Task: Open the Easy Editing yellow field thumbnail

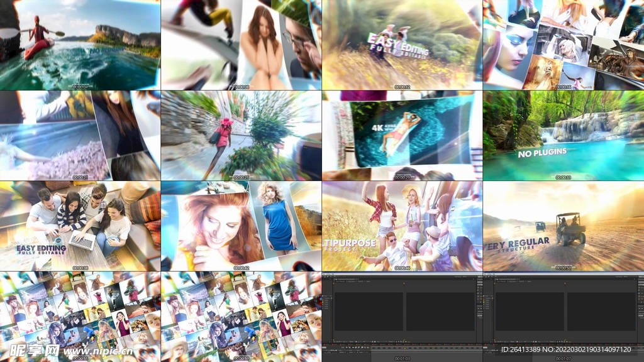Action: pyautogui.click(x=402, y=45)
